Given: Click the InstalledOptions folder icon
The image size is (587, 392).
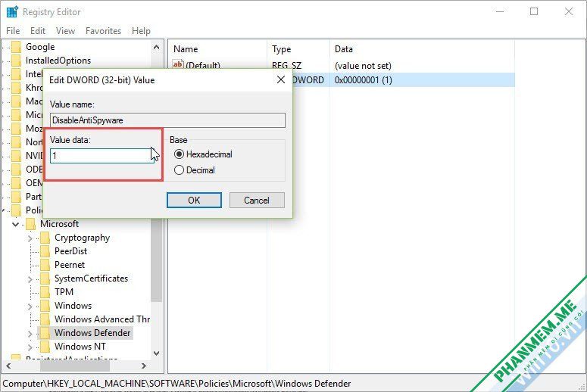Looking at the screenshot, I should click(16, 61).
